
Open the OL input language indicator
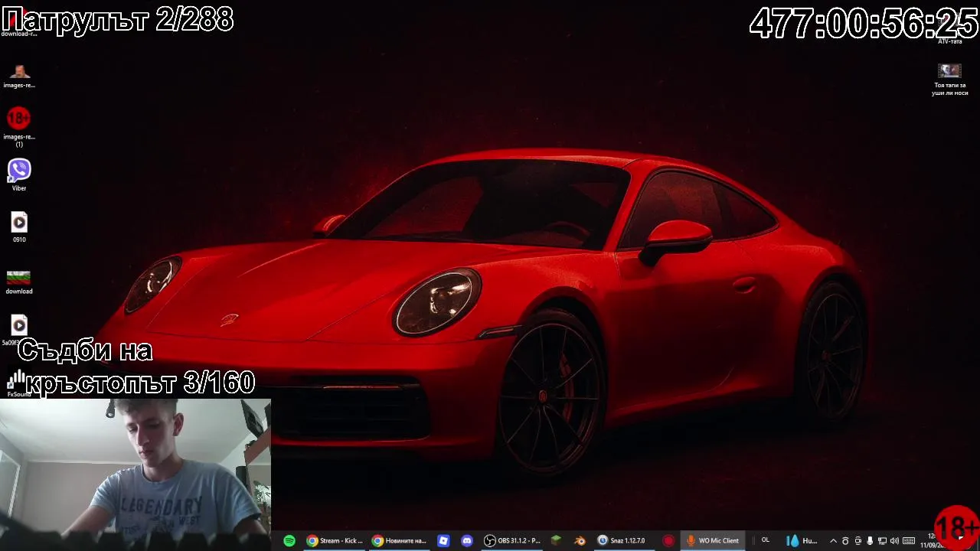point(765,540)
